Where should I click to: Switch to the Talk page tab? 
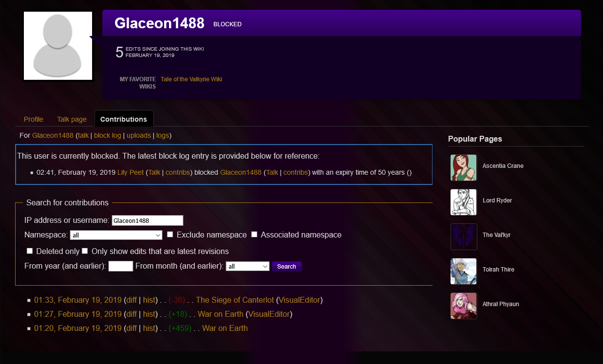(72, 119)
